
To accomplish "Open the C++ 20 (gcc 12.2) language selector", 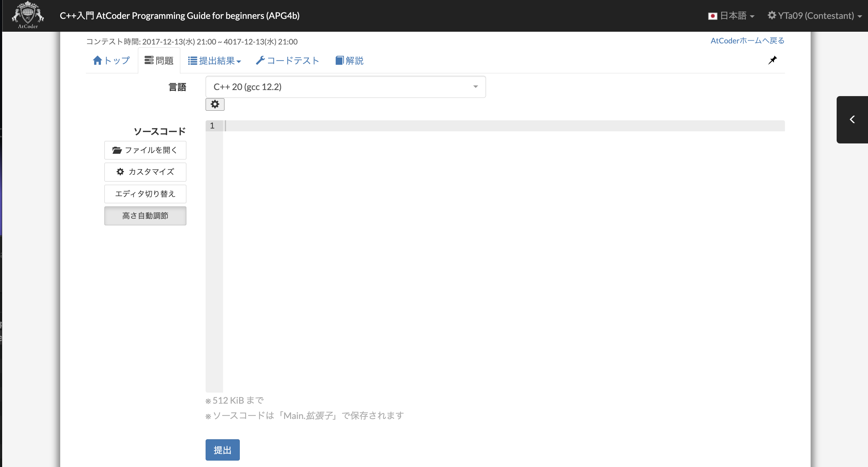I will (x=346, y=87).
